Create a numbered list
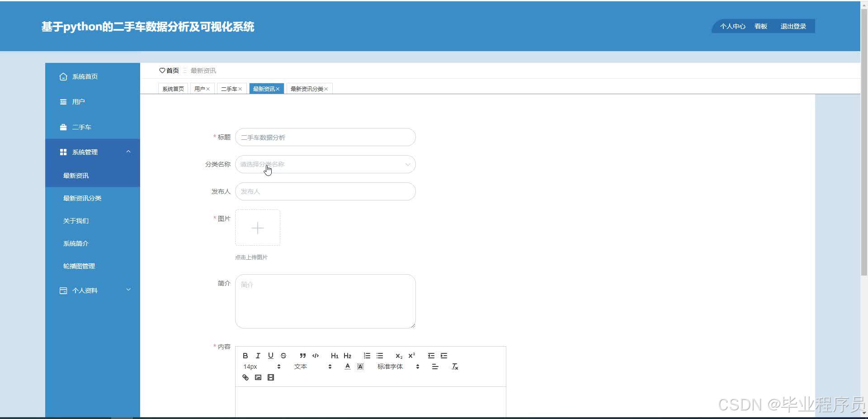 367,356
